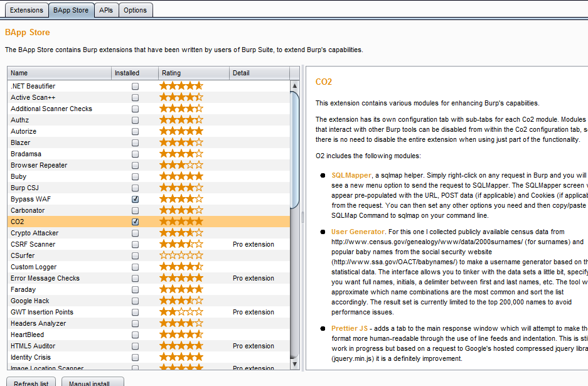Screen dimensions: 588x386
Task: Select the Error Message Checks row
Action: coord(149,278)
